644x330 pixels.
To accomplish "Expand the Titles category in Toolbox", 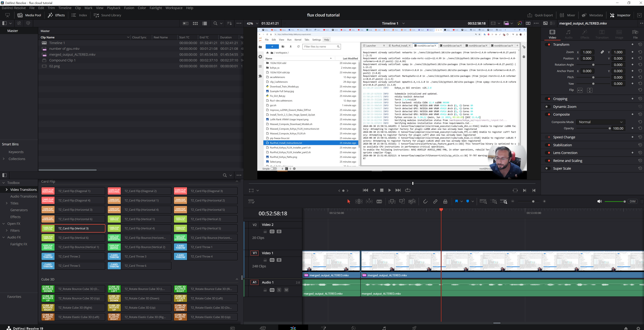I will pyautogui.click(x=7, y=203).
